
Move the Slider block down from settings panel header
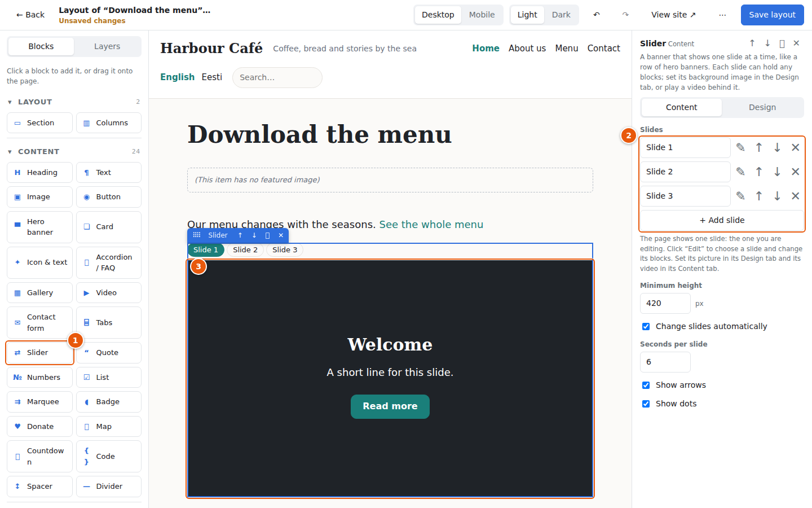point(767,43)
